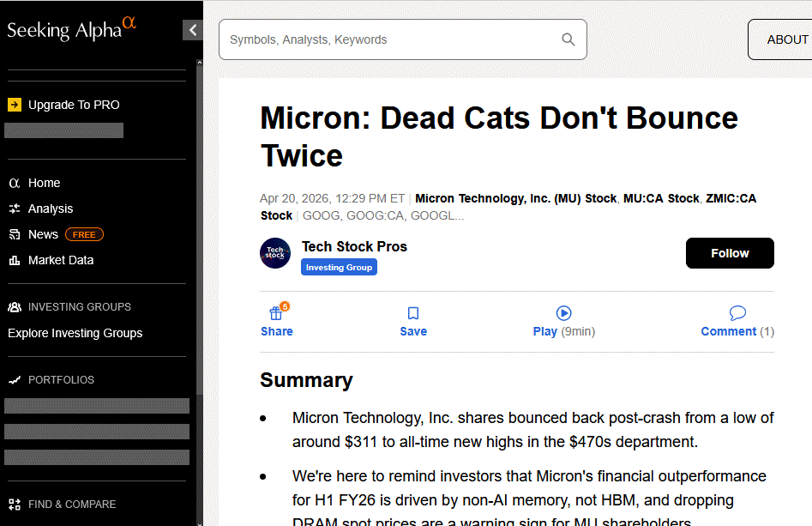Click the sidebar vertical scrollbar
This screenshot has height=526, width=812.
200,257
